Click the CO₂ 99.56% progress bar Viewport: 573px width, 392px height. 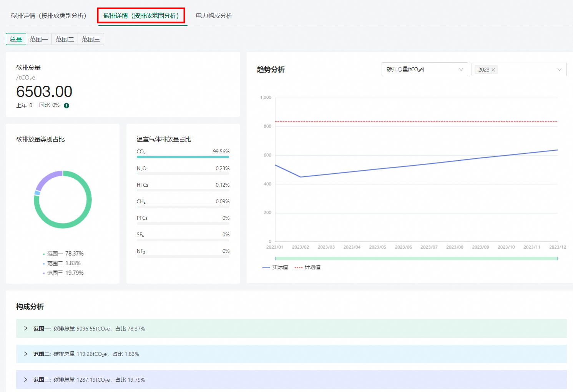click(183, 157)
